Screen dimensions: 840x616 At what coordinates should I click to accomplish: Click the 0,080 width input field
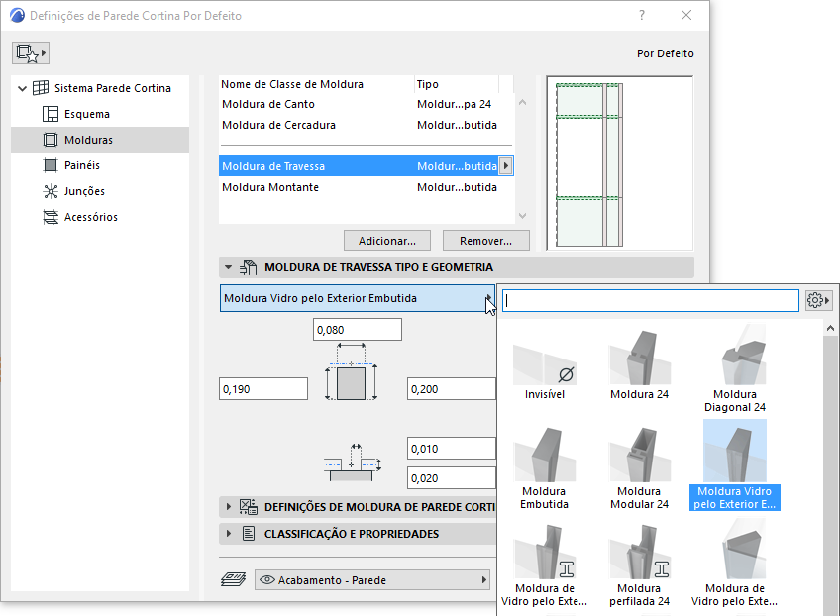tap(357, 330)
